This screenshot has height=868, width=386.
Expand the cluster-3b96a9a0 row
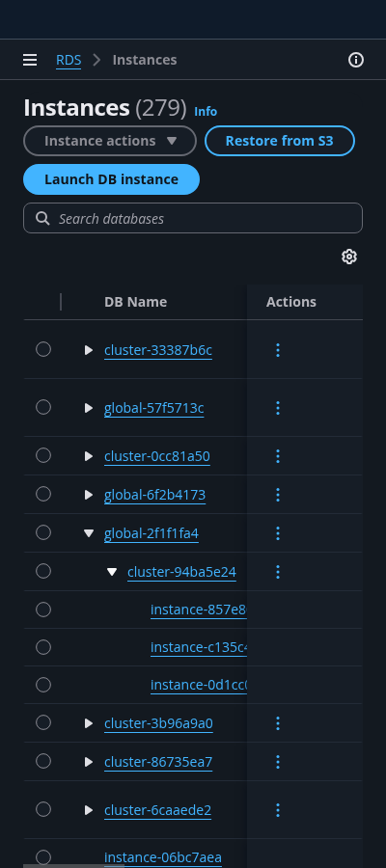click(x=88, y=723)
